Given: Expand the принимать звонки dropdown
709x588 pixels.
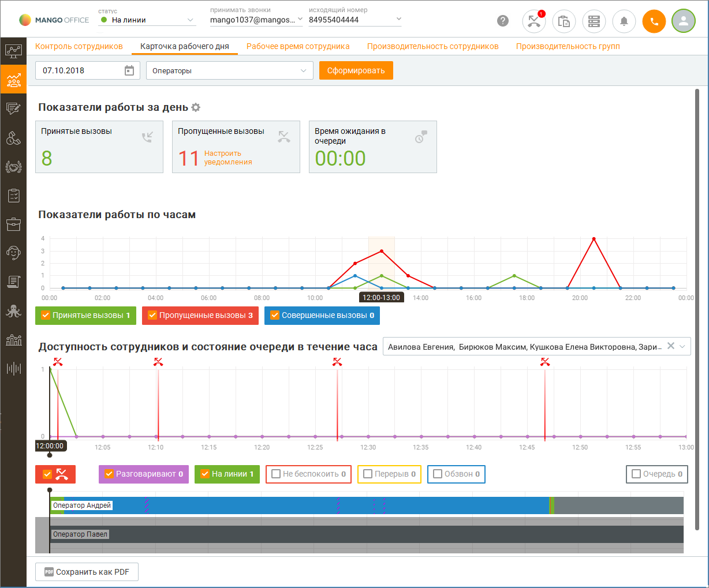Looking at the screenshot, I should pos(256,20).
